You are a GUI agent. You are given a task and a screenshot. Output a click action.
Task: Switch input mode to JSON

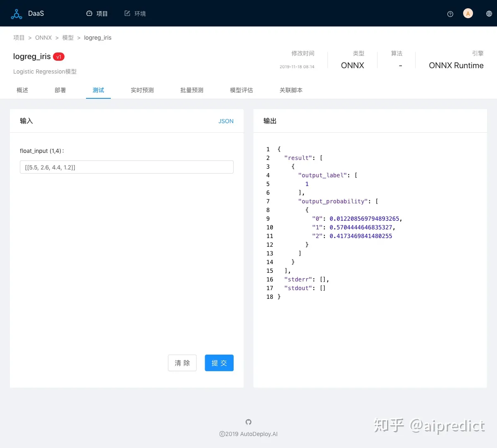[226, 121]
